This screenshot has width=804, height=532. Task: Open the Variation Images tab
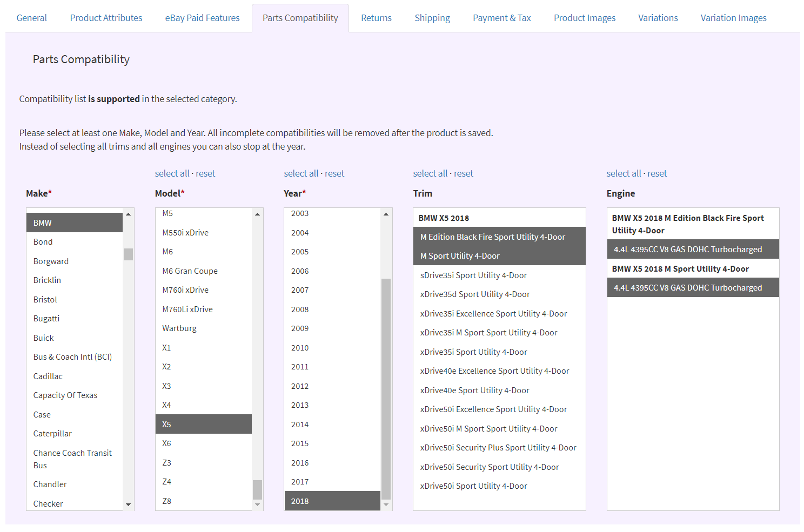point(734,18)
